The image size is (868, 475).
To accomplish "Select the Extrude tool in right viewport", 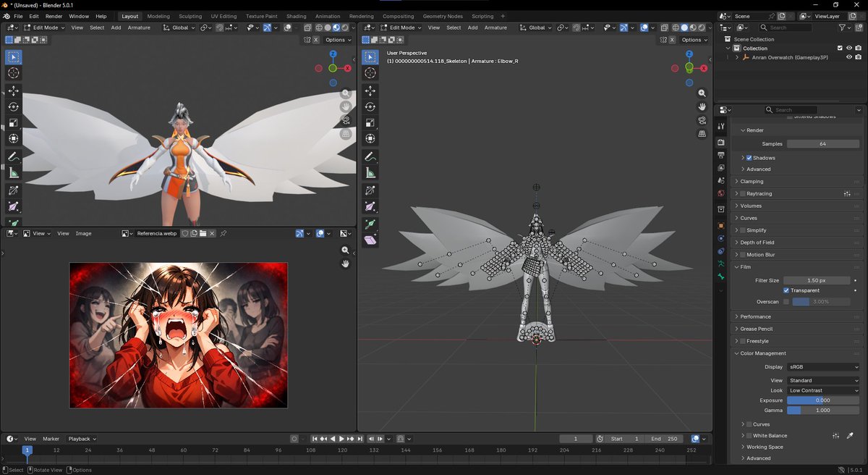I will (370, 224).
